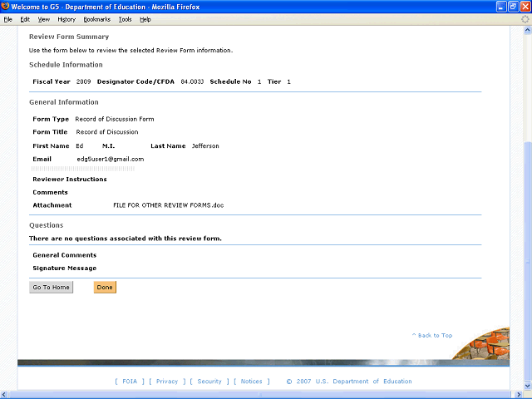532x399 pixels.
Task: Click the 'Review Form Summary' heading
Action: pyautogui.click(x=69, y=37)
